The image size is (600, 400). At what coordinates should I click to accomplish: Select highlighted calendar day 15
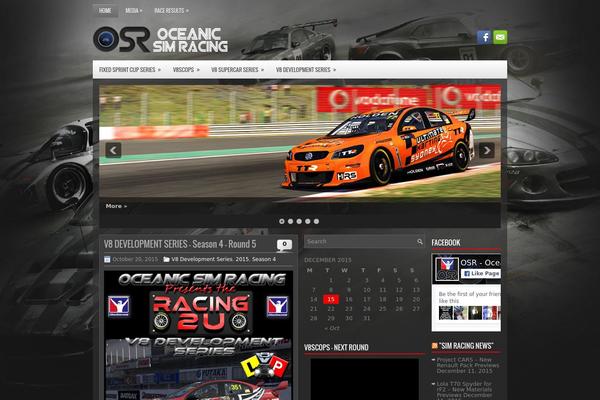click(331, 299)
